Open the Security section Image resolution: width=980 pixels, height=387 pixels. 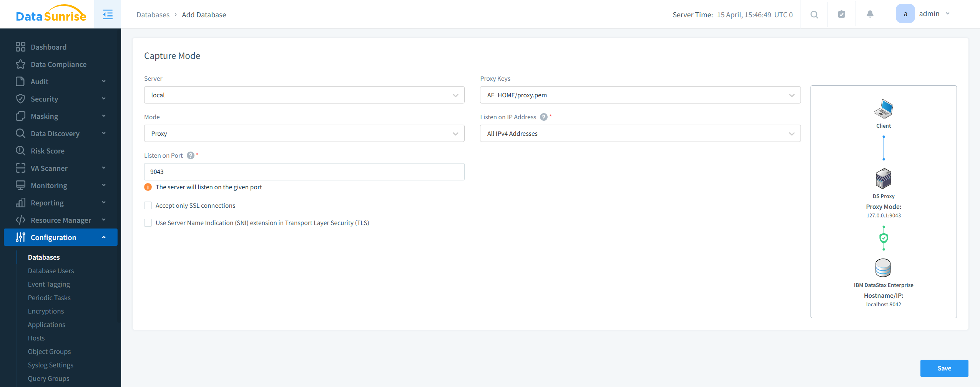point(45,98)
